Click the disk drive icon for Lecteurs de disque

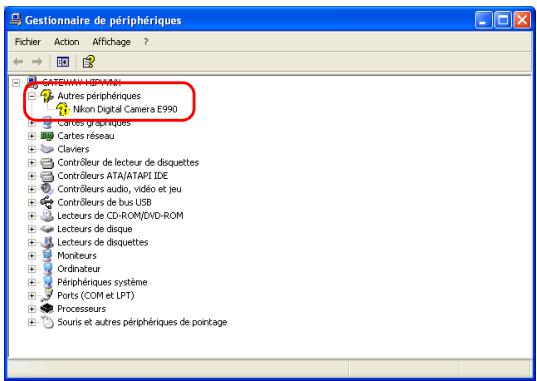[x=47, y=229]
